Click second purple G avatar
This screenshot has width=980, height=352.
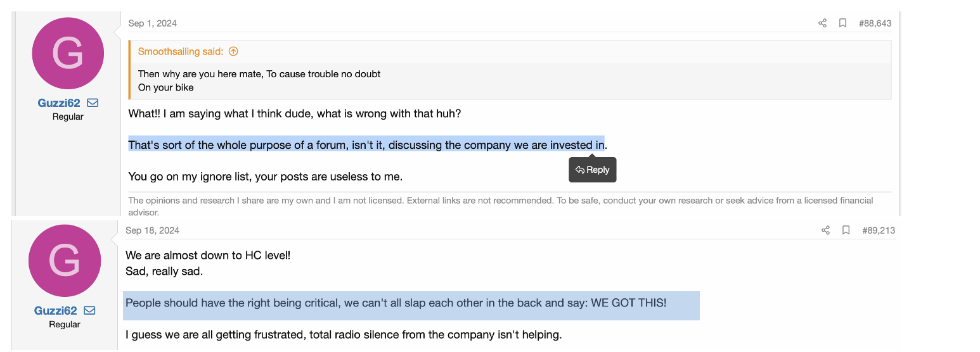point(65,261)
